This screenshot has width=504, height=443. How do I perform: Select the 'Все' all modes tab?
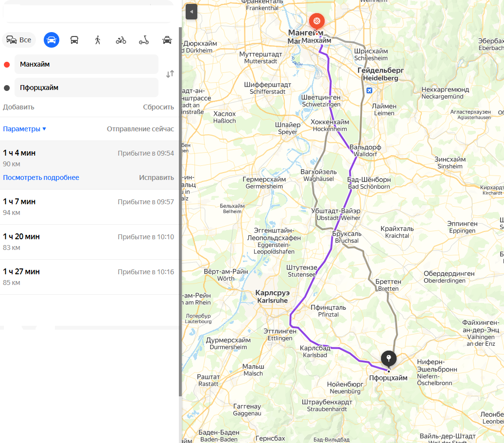19,40
